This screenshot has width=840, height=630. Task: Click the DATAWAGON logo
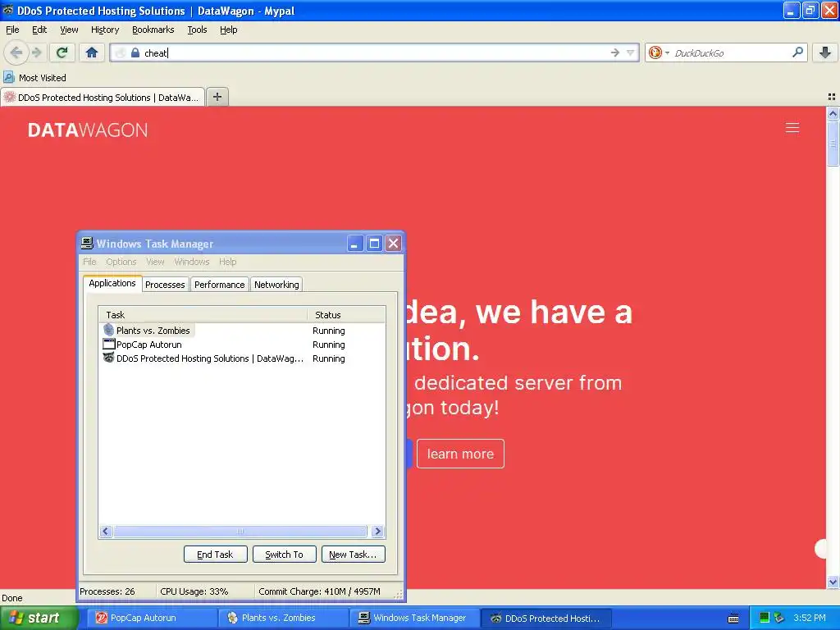[x=88, y=130]
